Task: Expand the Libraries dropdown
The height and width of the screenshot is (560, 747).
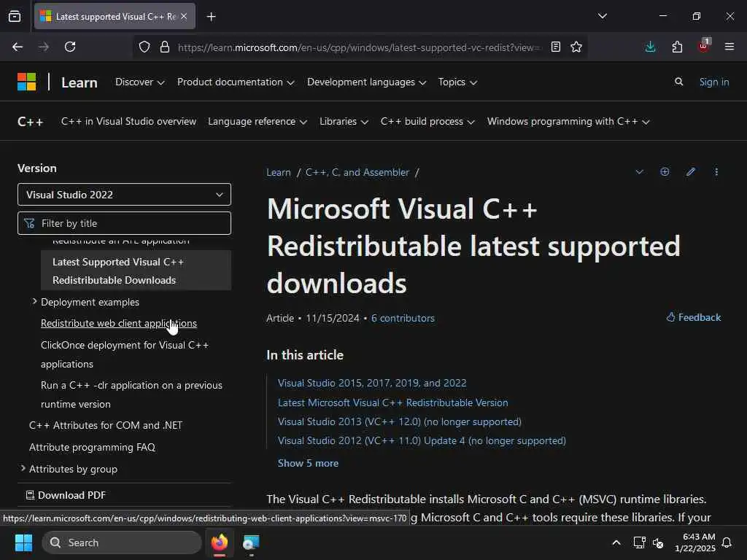Action: click(344, 122)
